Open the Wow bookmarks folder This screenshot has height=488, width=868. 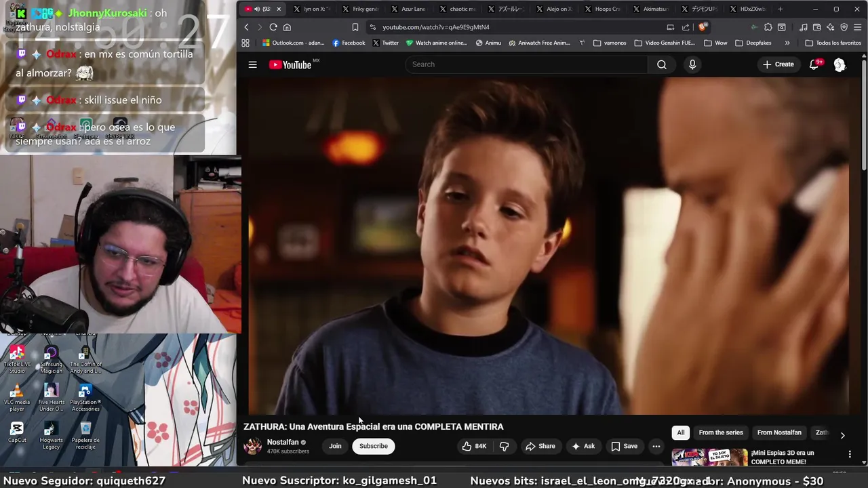[715, 43]
